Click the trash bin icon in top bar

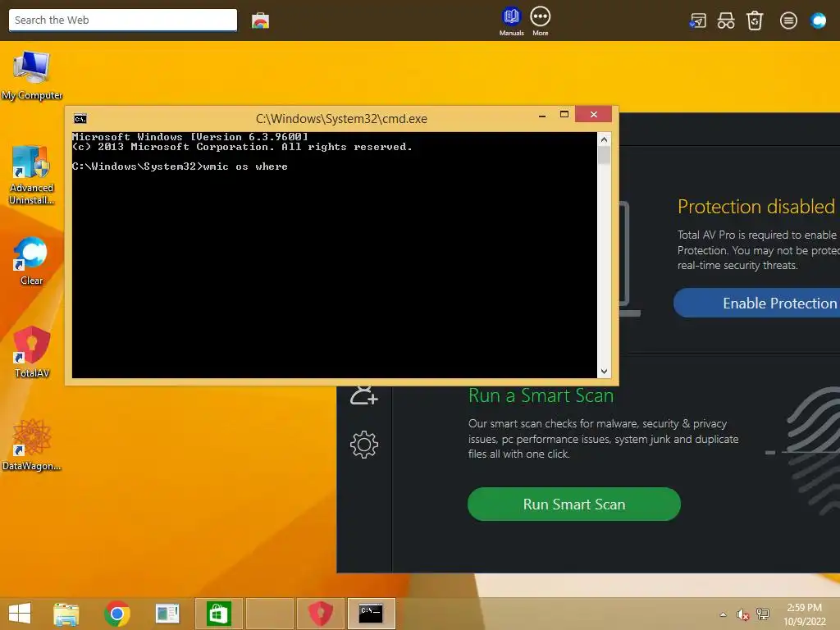coord(755,21)
